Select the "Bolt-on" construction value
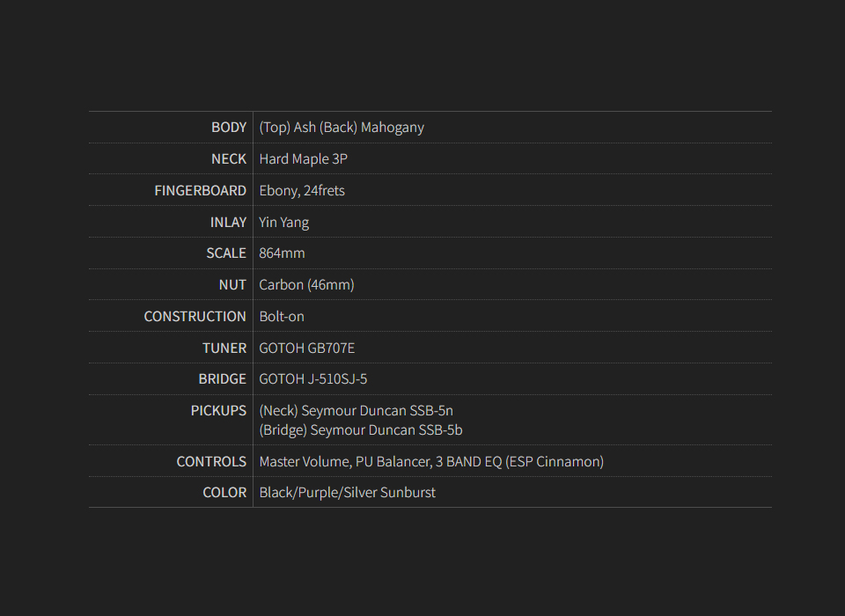Image resolution: width=845 pixels, height=616 pixels. point(282,317)
